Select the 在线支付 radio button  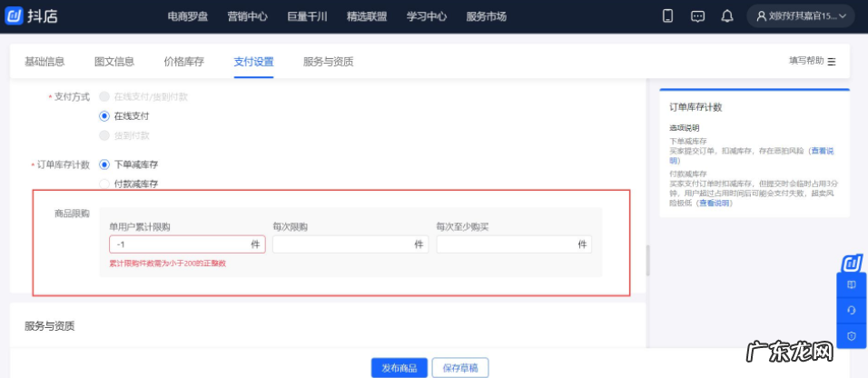coord(104,115)
